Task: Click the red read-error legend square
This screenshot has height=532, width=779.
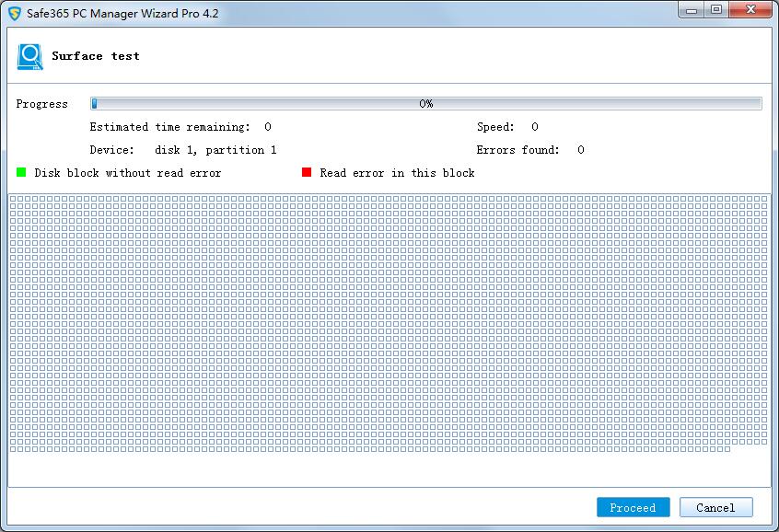Action: pos(307,172)
